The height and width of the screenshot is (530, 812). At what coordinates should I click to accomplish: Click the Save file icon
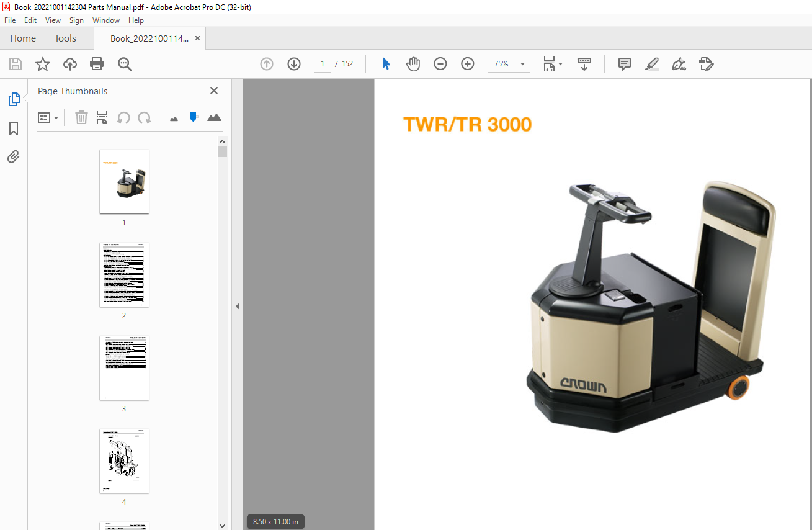(16, 64)
